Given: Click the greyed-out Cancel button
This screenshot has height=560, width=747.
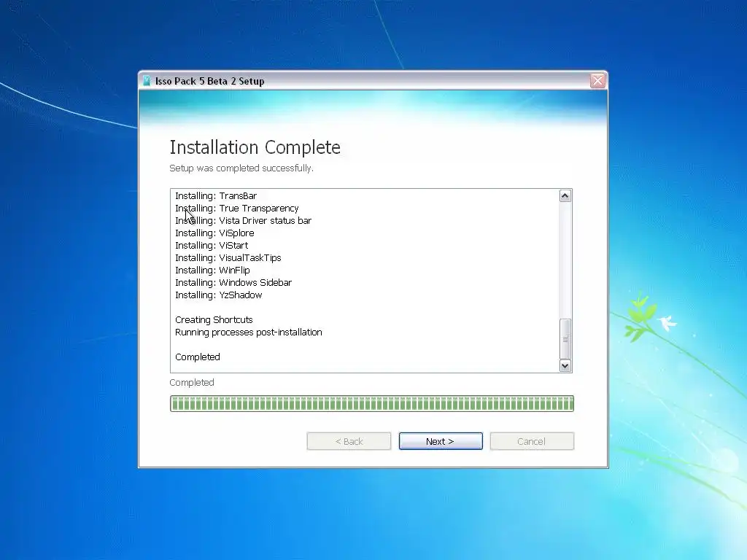Looking at the screenshot, I should point(532,441).
